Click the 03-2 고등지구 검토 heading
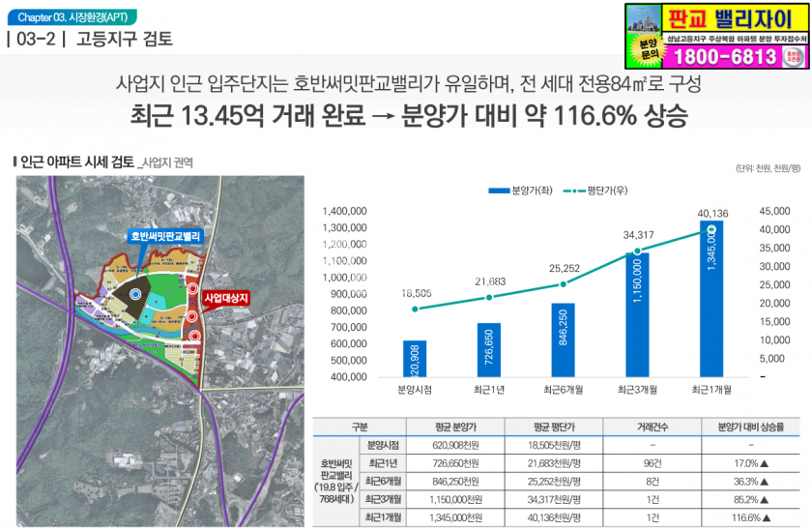The width and height of the screenshot is (812, 530). point(92,40)
